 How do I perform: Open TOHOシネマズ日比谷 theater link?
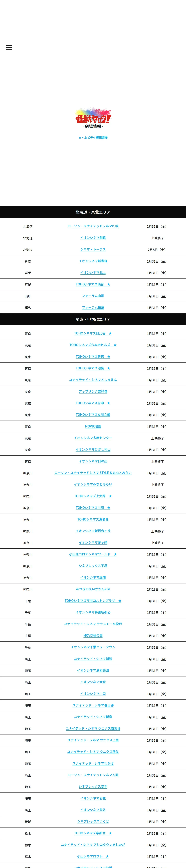point(93,334)
